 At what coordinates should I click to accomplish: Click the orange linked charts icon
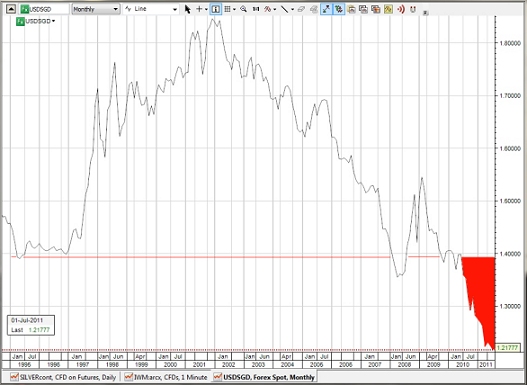(376, 9)
